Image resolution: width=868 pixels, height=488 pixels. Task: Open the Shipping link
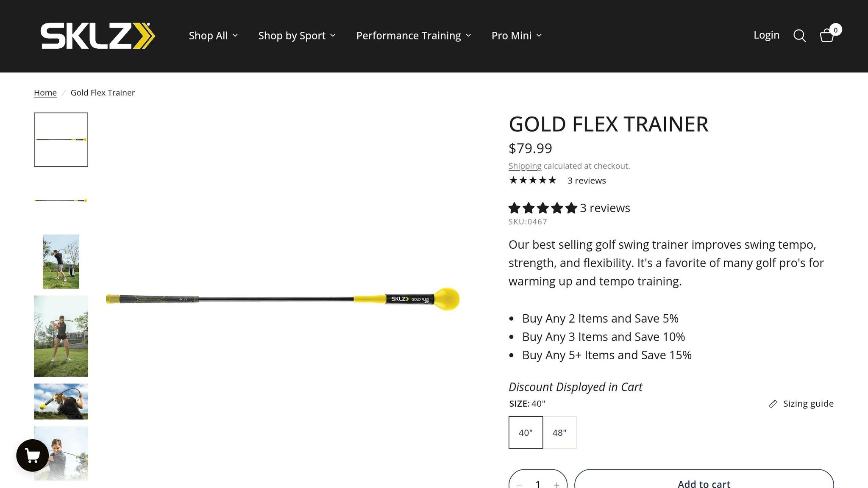pyautogui.click(x=525, y=166)
